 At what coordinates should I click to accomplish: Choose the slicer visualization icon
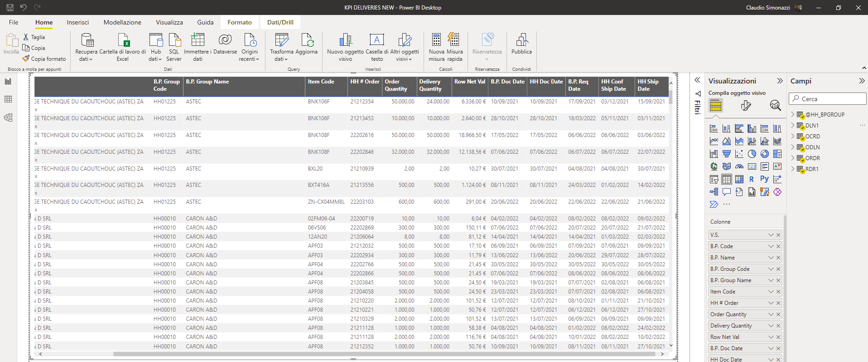pyautogui.click(x=714, y=179)
